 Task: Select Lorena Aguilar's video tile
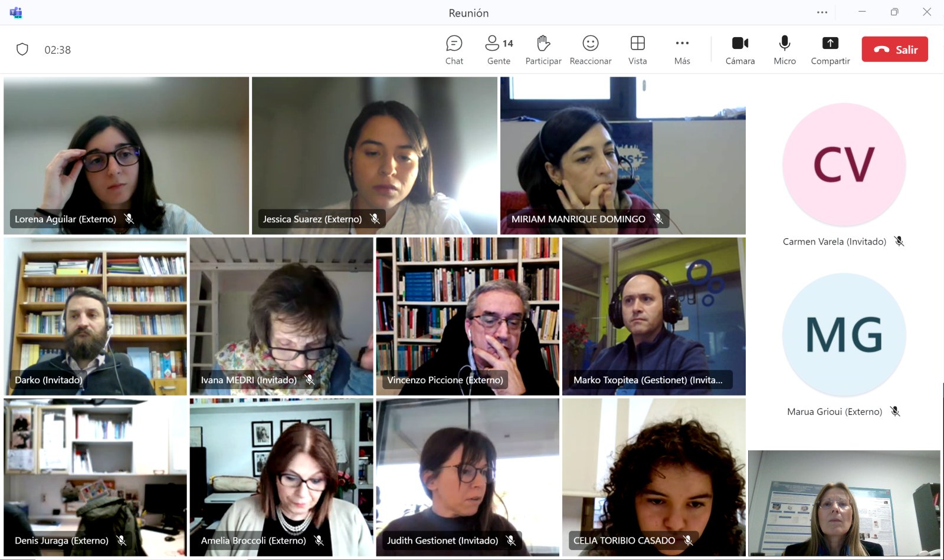tap(126, 156)
